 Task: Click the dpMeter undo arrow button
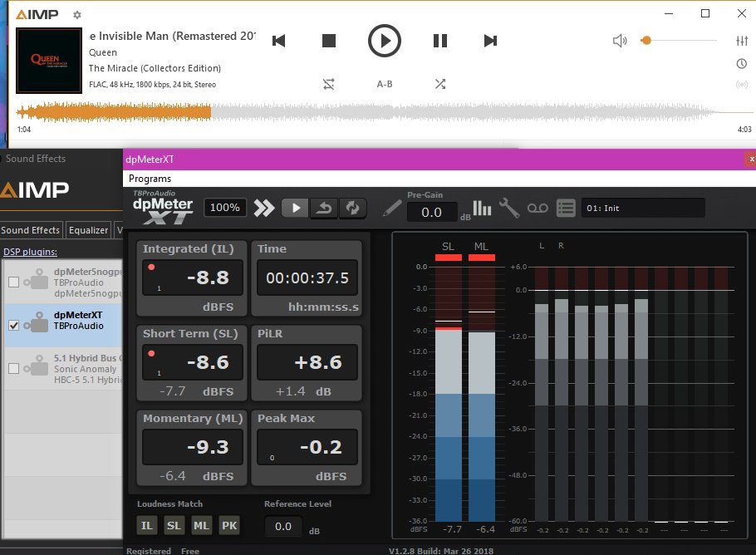point(324,209)
